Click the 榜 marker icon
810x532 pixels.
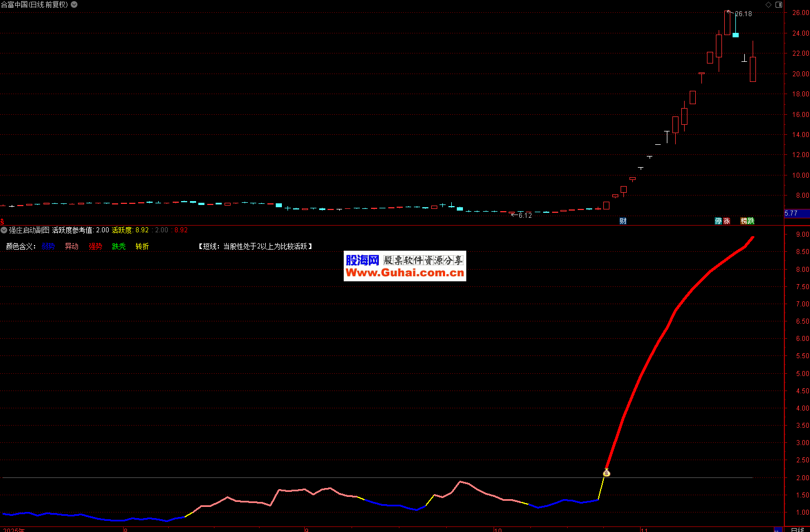(x=744, y=221)
